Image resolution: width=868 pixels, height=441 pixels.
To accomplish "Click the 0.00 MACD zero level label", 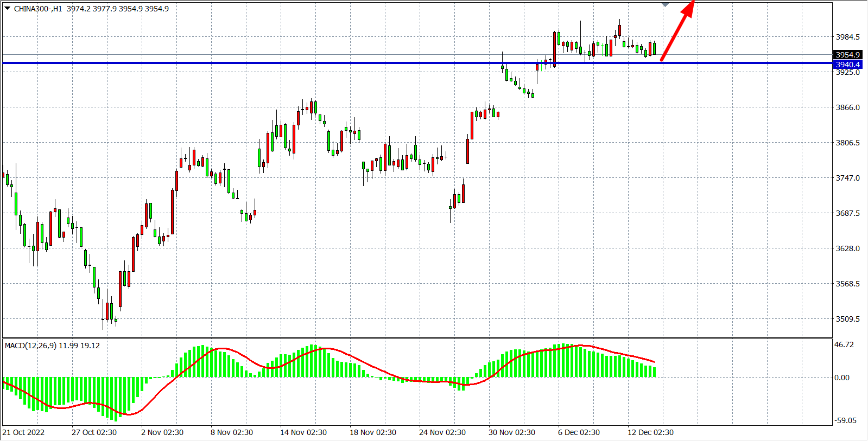I will tap(841, 378).
